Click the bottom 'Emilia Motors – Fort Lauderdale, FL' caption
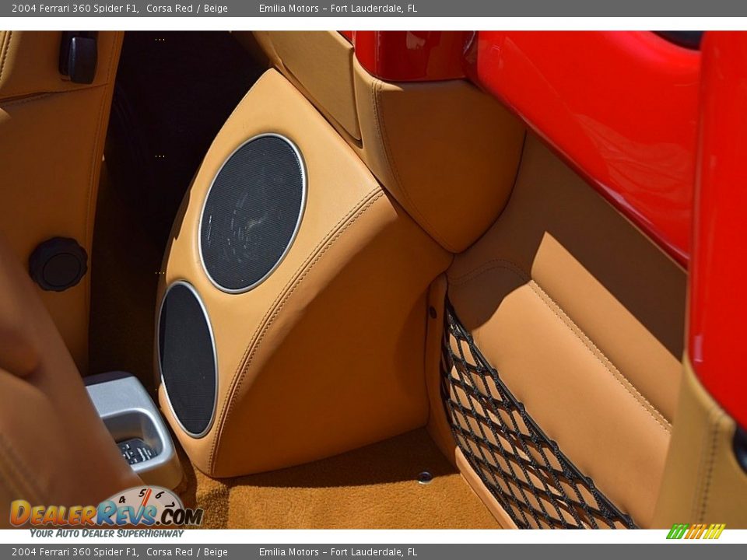Screen dimensions: 747x560 click(338, 552)
